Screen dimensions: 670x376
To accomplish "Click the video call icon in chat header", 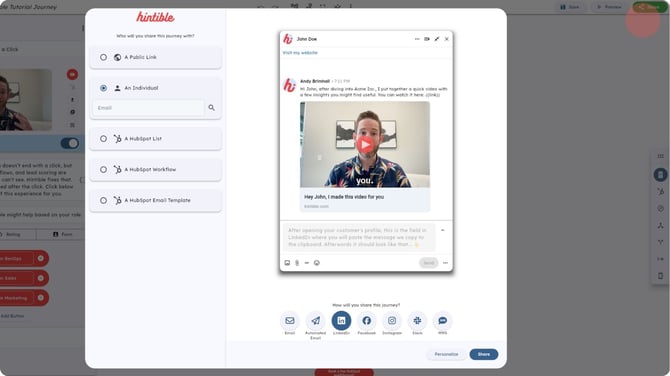I will (426, 39).
